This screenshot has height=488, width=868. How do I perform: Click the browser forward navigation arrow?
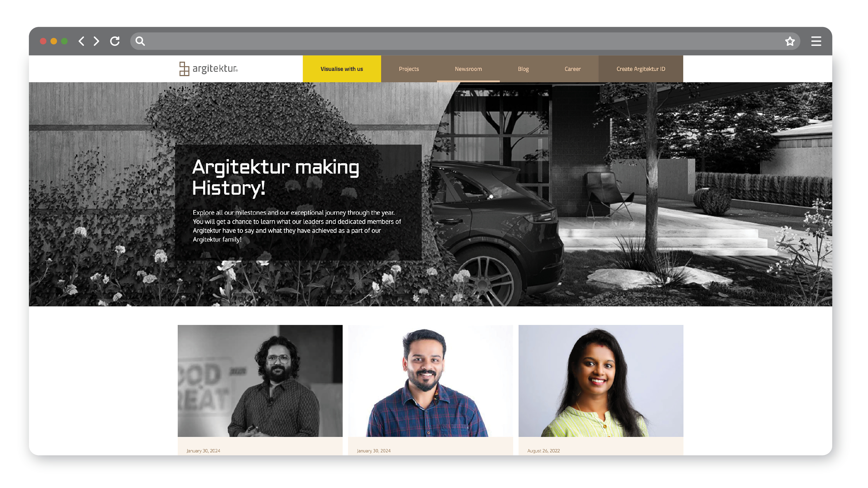pyautogui.click(x=96, y=41)
